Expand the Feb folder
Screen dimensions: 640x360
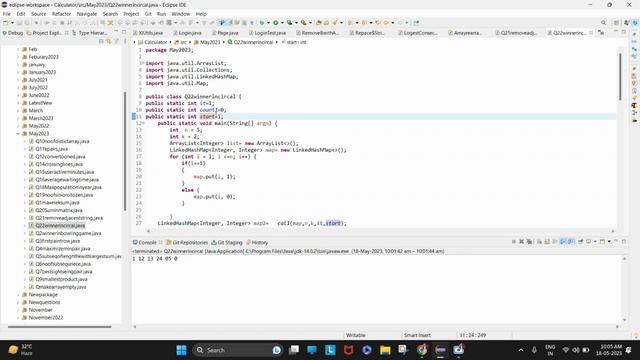(x=18, y=49)
